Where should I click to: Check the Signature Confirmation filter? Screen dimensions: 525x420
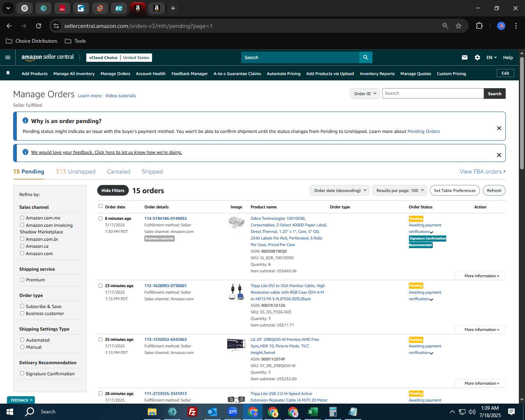(22, 373)
